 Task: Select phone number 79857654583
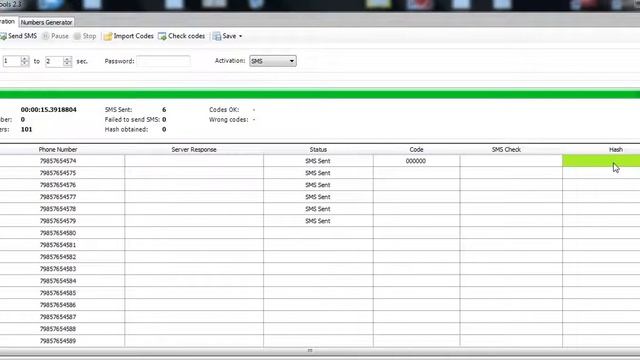[58, 269]
